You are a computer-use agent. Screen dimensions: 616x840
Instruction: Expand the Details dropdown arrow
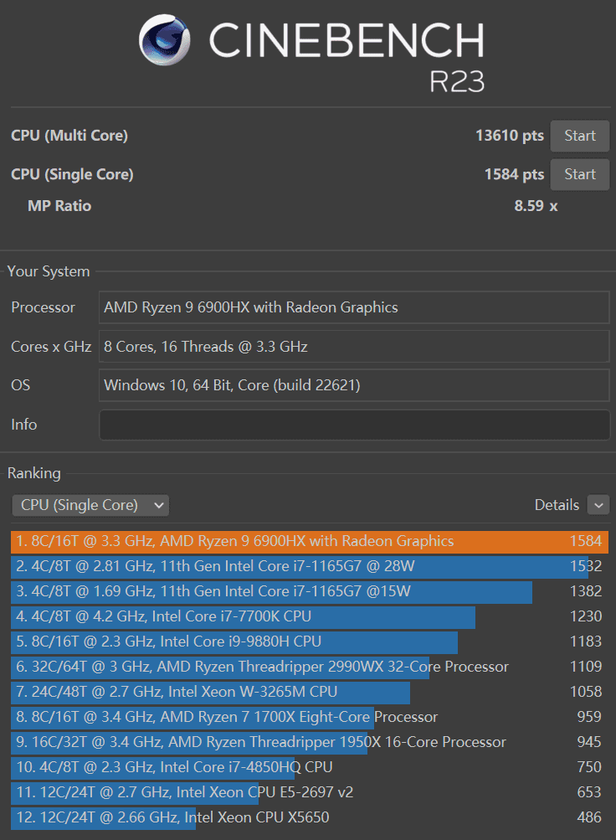tap(598, 505)
